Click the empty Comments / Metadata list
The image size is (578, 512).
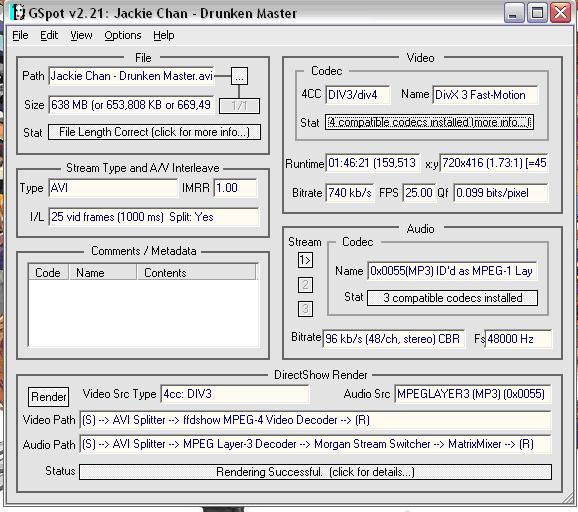(x=143, y=313)
